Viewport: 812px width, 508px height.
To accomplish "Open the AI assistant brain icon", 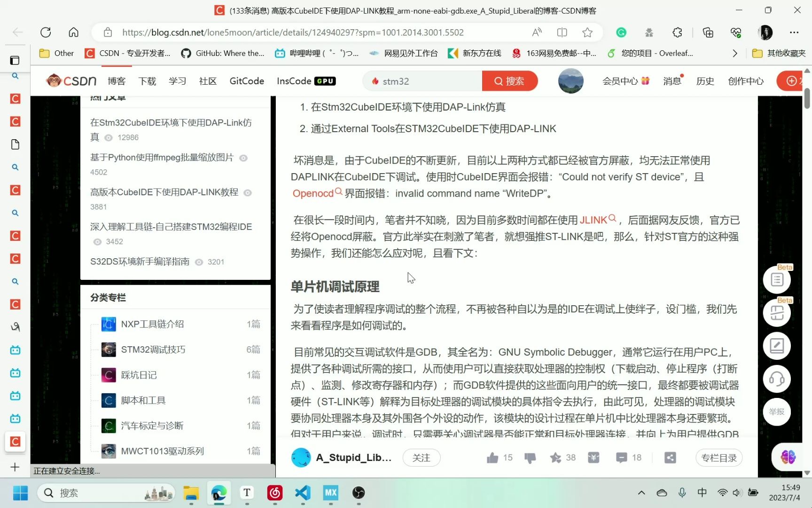I will 789,456.
